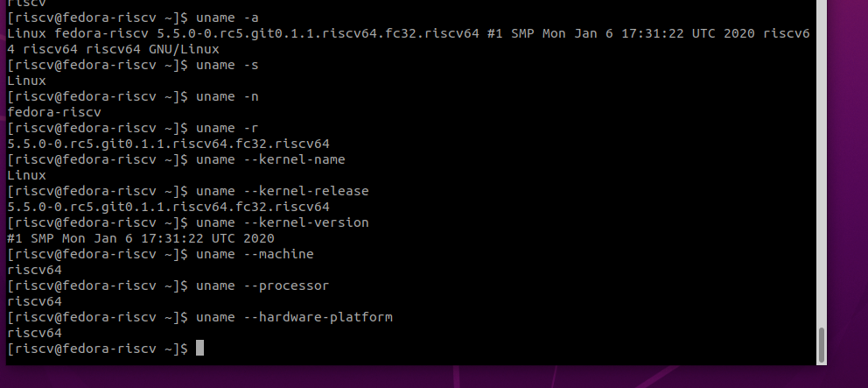Click the '#1 SMP Mon Jan 6' output line
The height and width of the screenshot is (388, 868).
(140, 238)
